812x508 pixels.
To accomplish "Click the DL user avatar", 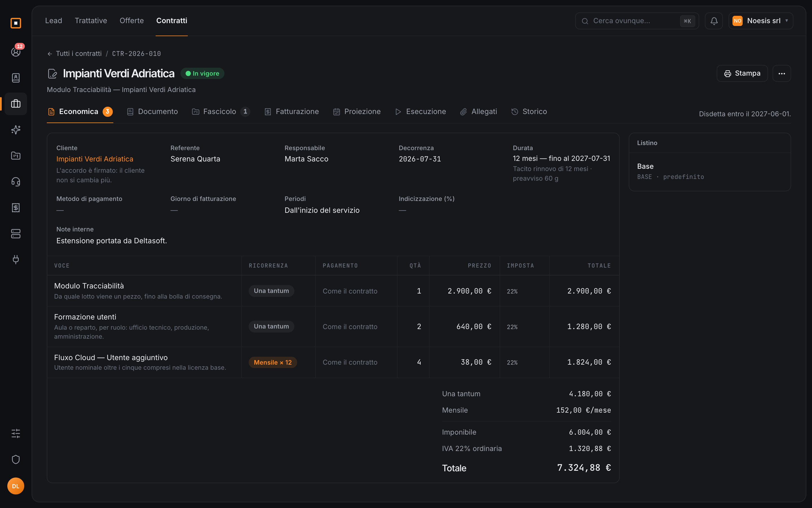I will click(16, 486).
